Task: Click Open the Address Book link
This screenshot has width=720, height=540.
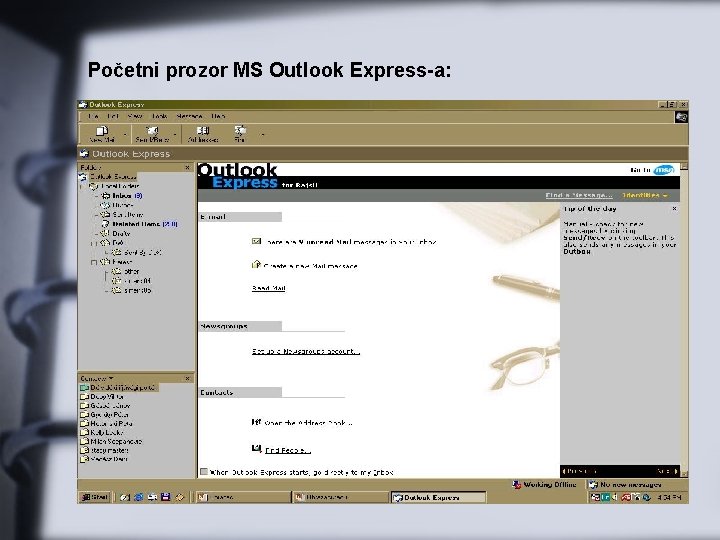Action: point(308,423)
